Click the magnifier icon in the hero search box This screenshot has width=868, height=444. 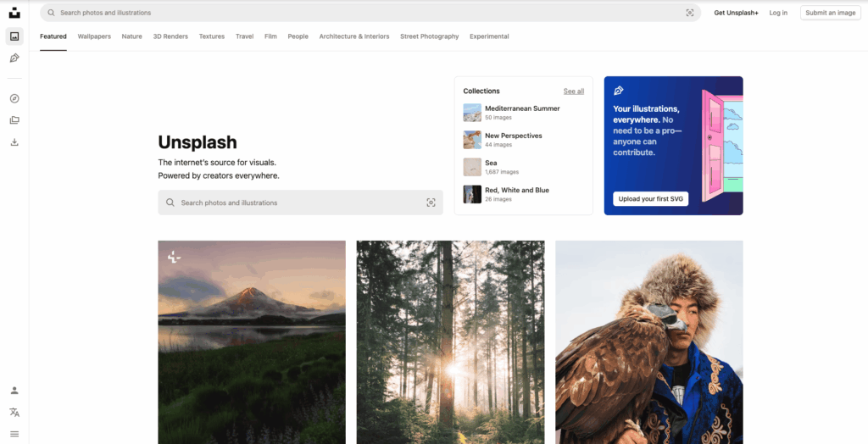click(x=170, y=203)
